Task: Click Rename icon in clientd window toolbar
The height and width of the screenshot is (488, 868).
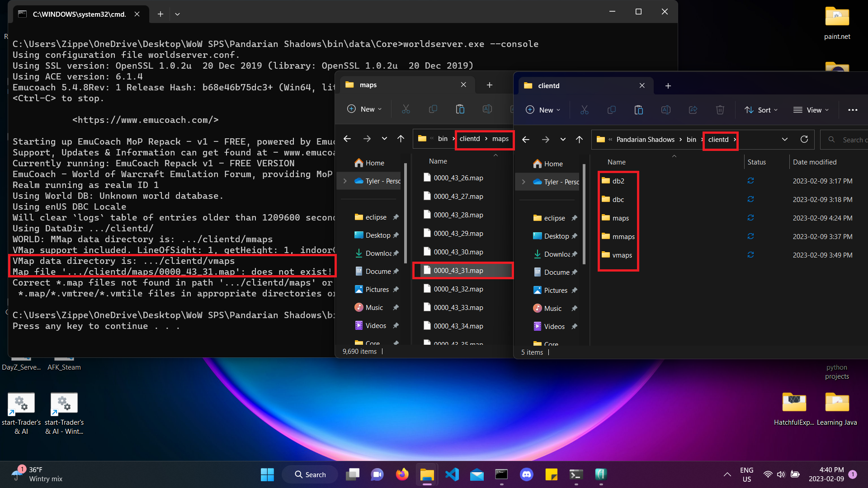Action: 666,110
